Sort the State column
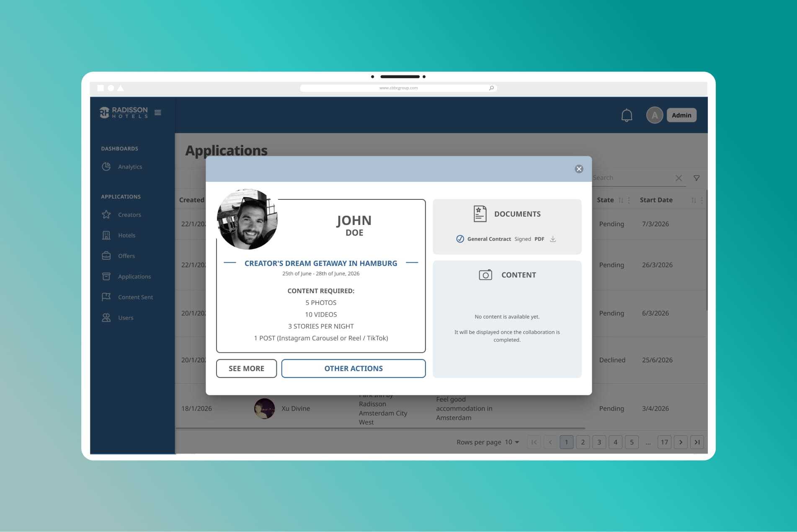 click(622, 200)
